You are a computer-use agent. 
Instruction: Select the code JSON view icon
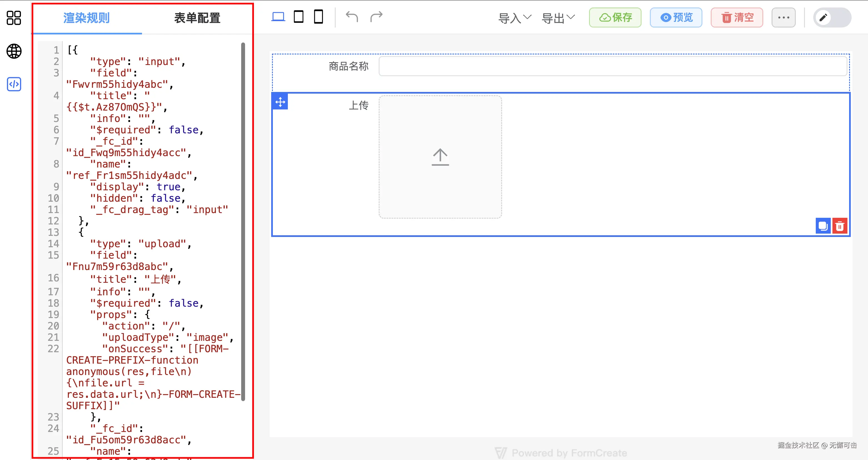(14, 84)
